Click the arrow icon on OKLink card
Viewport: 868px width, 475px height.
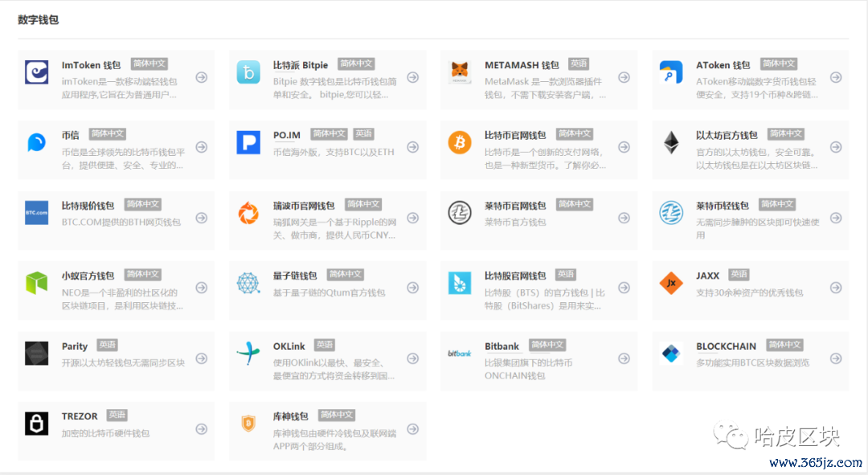413,358
